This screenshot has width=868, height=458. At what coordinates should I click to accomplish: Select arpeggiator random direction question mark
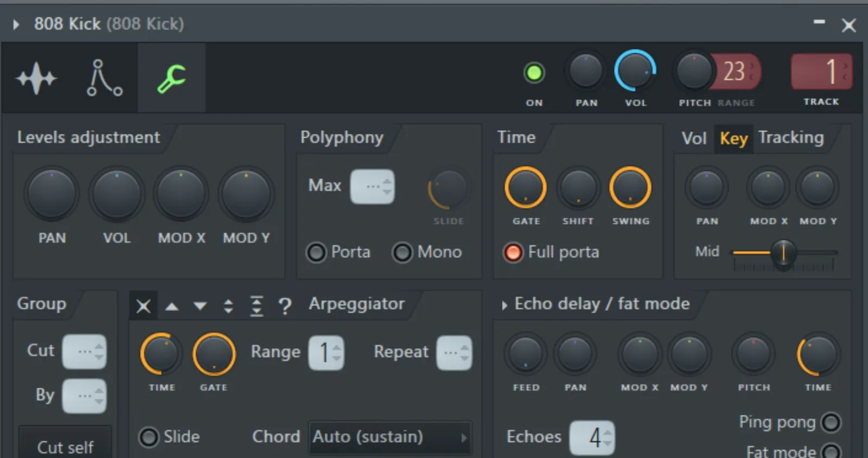tap(285, 307)
